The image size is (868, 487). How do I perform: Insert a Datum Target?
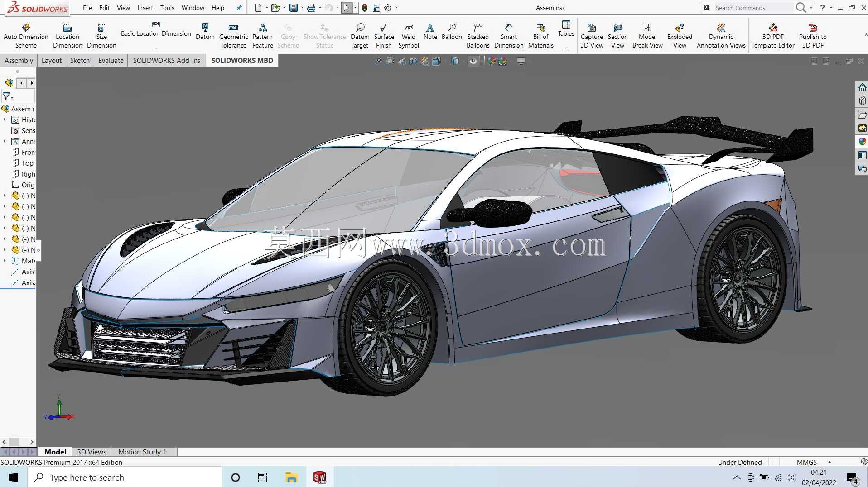[360, 36]
